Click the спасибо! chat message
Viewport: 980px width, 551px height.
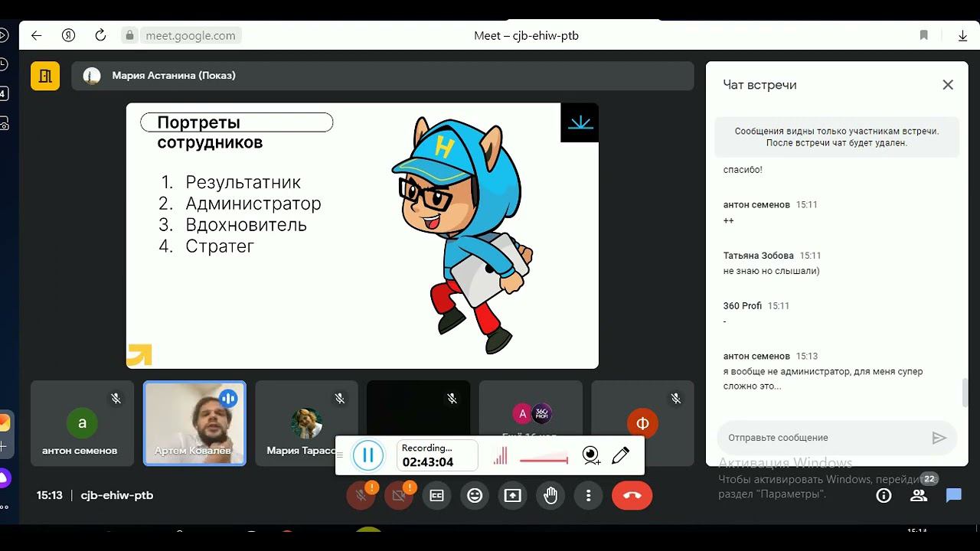coord(743,170)
